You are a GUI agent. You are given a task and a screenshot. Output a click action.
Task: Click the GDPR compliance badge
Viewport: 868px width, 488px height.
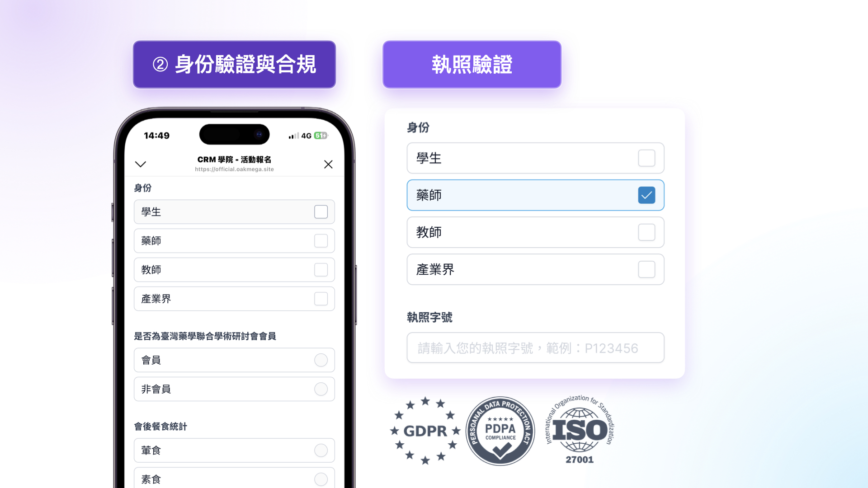click(425, 431)
